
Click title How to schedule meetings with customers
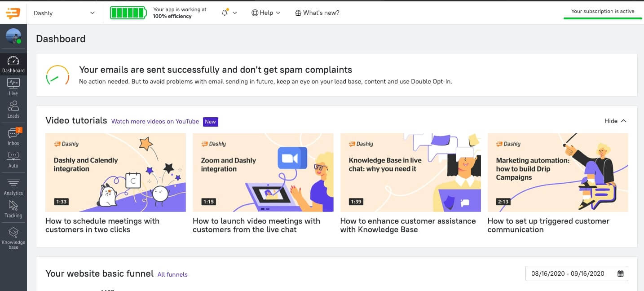click(x=102, y=225)
